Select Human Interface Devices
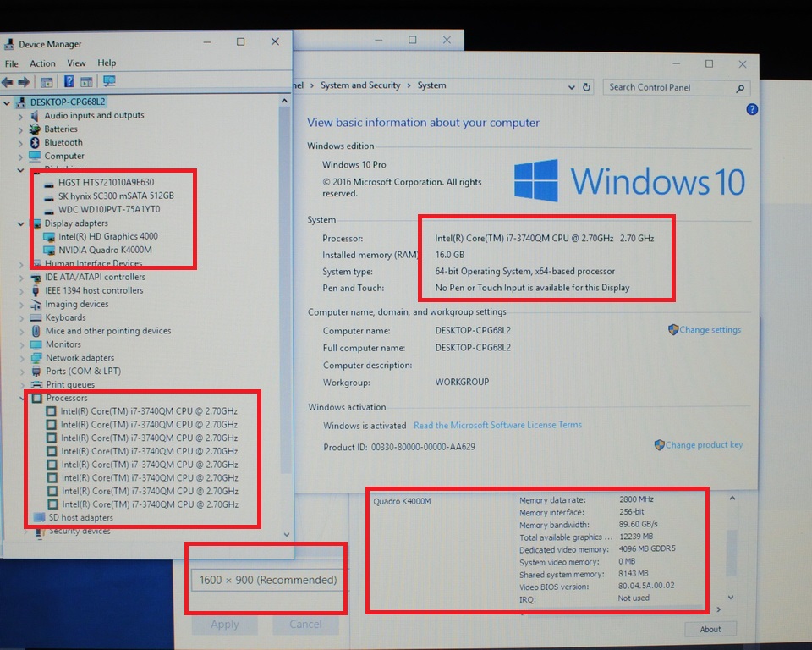 (x=93, y=263)
